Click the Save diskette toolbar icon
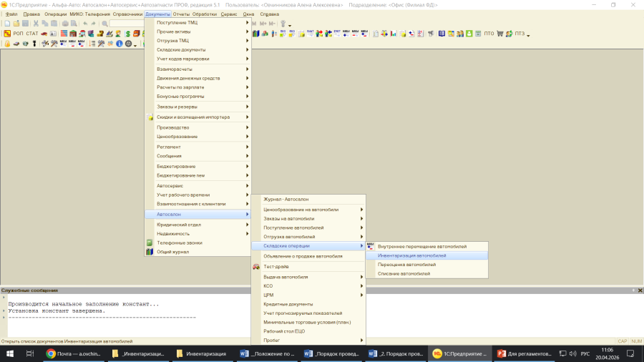 pos(25,24)
